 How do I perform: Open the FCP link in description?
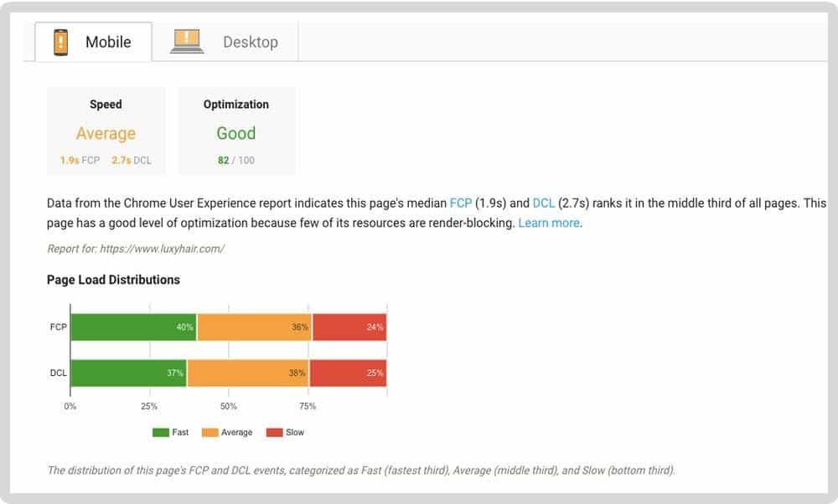(x=461, y=203)
